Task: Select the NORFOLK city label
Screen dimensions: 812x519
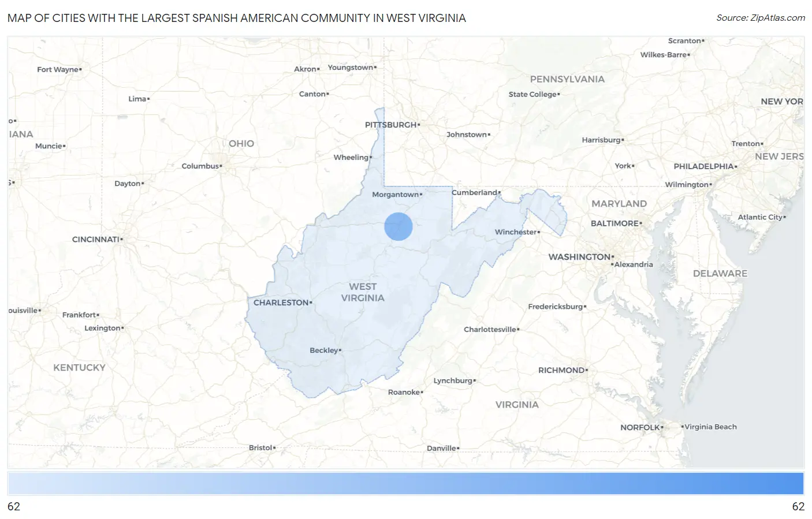Action: tap(640, 428)
